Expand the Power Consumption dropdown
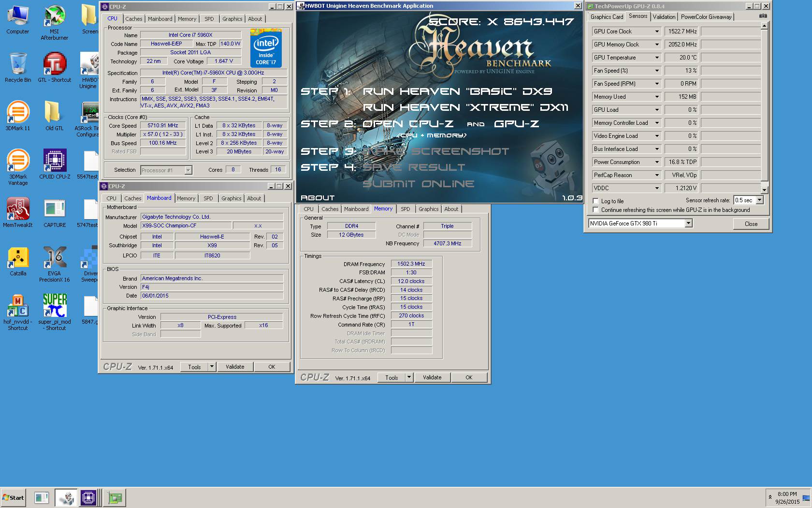The width and height of the screenshot is (812, 508). point(657,162)
